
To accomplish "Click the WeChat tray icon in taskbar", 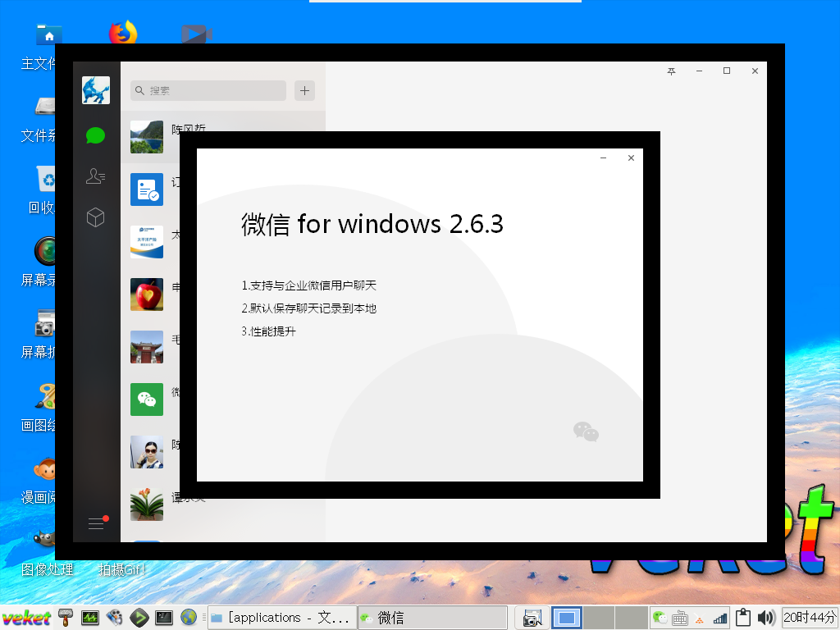I will pos(660,618).
